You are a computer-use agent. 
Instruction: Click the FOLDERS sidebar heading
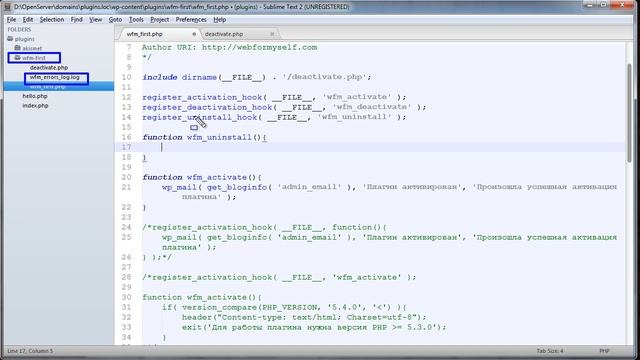(19, 29)
